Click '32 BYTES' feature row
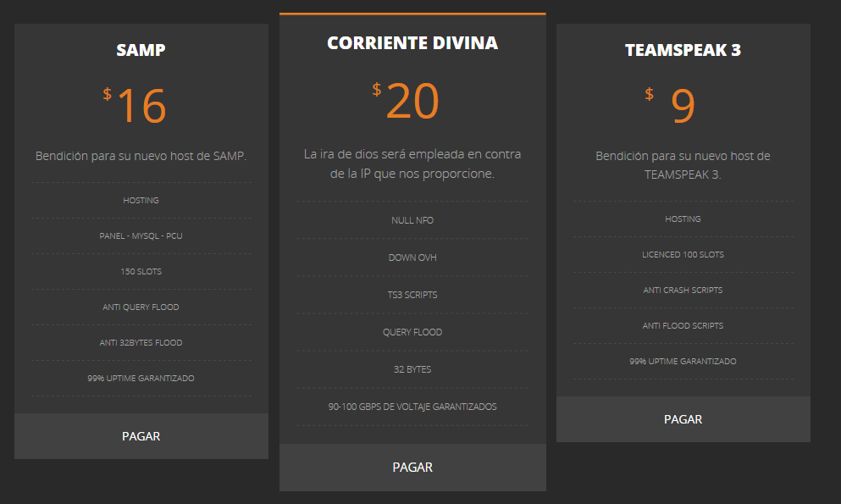Image resolution: width=841 pixels, height=504 pixels. [x=412, y=369]
